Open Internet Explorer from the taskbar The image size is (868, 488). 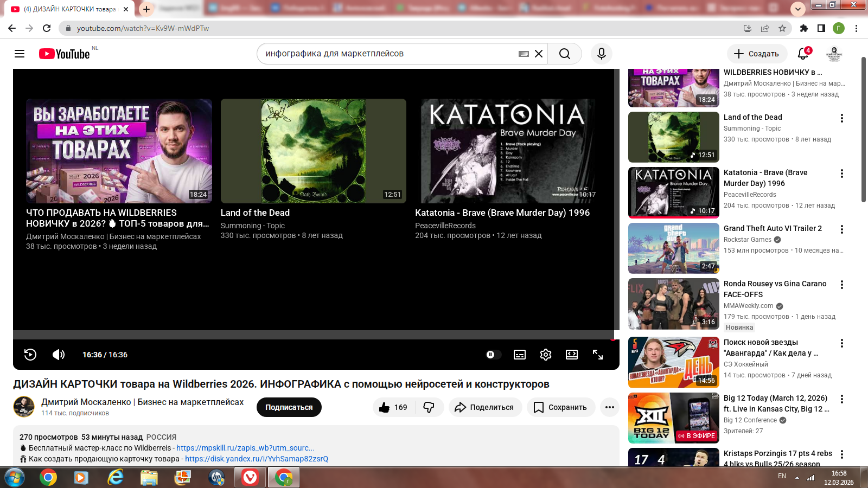(115, 478)
